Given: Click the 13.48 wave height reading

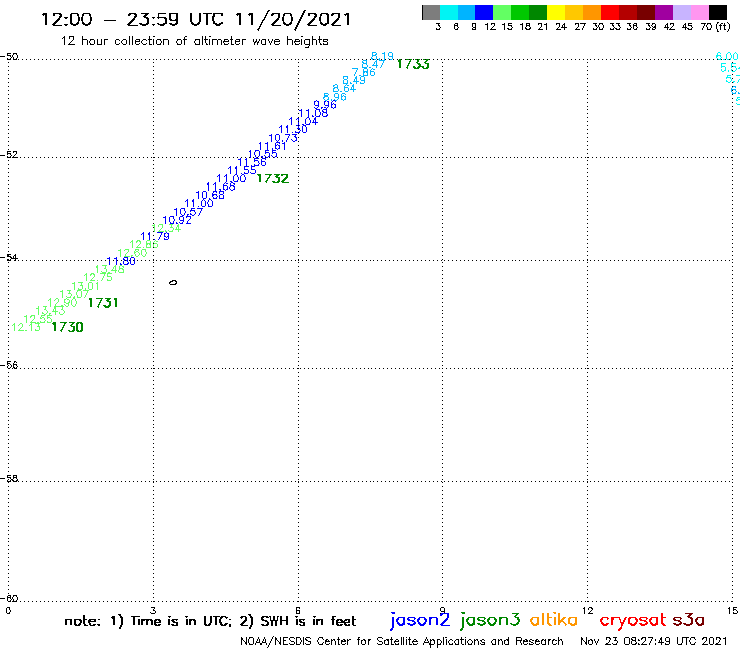Looking at the screenshot, I should pyautogui.click(x=109, y=269).
